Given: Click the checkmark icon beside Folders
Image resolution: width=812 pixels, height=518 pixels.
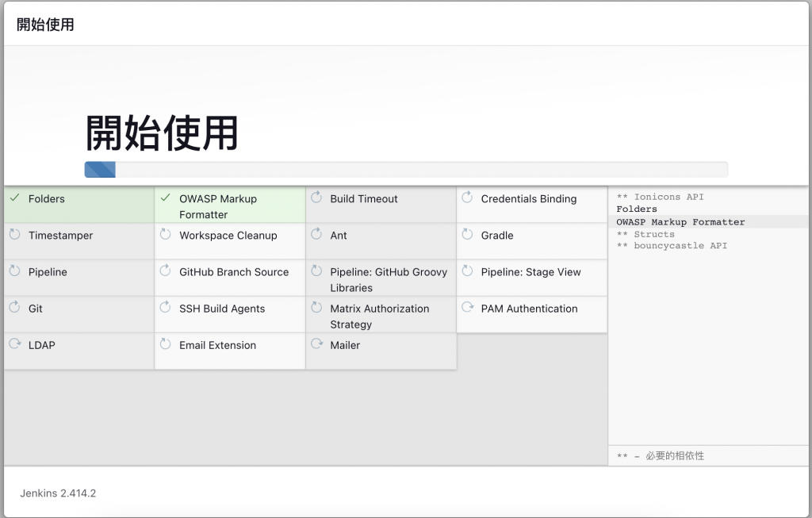Looking at the screenshot, I should click(x=15, y=198).
